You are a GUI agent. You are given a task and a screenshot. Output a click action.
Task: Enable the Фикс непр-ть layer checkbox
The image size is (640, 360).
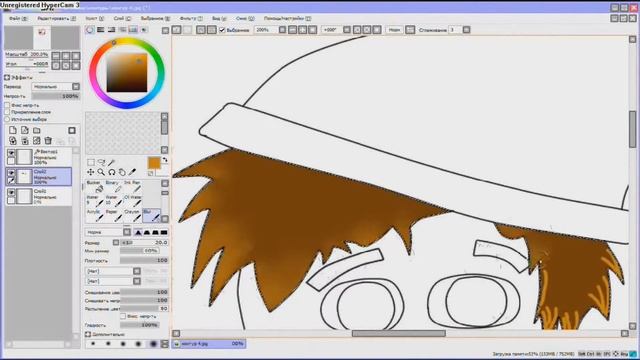(7, 105)
